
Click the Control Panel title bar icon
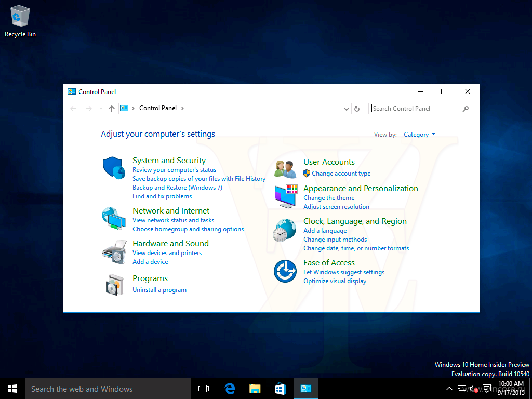(72, 91)
